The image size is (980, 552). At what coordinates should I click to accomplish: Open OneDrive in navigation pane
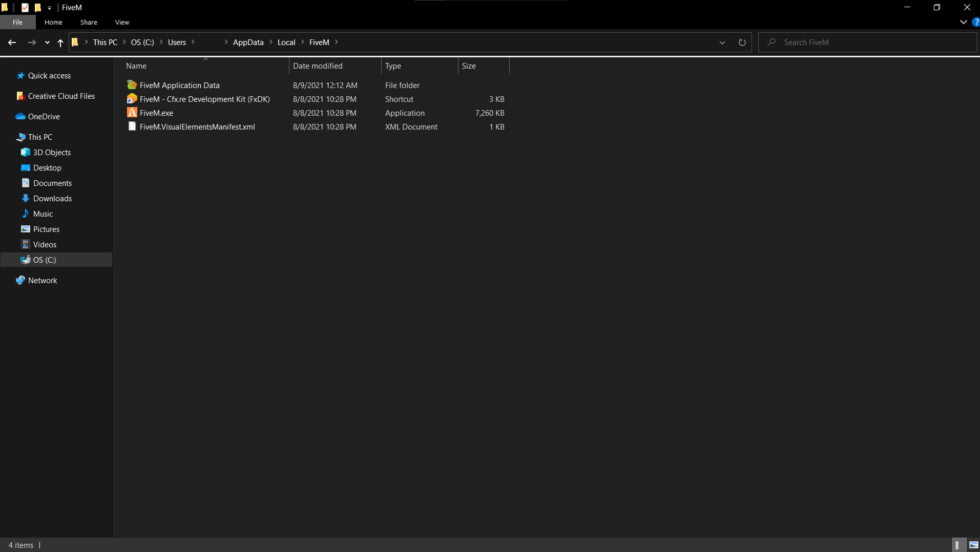click(44, 116)
